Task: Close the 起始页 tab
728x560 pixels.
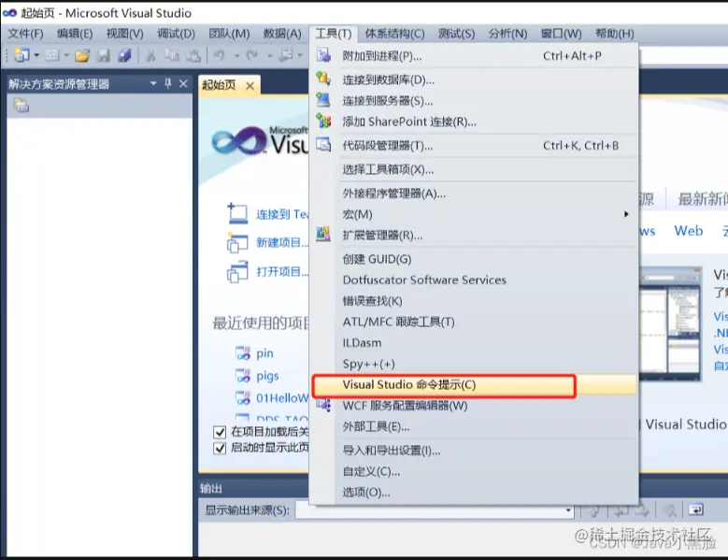Action: click(x=250, y=85)
